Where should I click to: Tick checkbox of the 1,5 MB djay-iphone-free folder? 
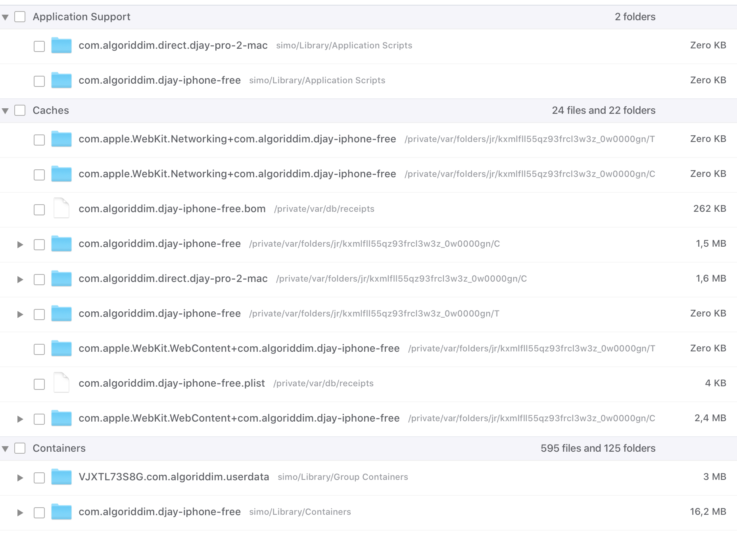[x=39, y=244]
